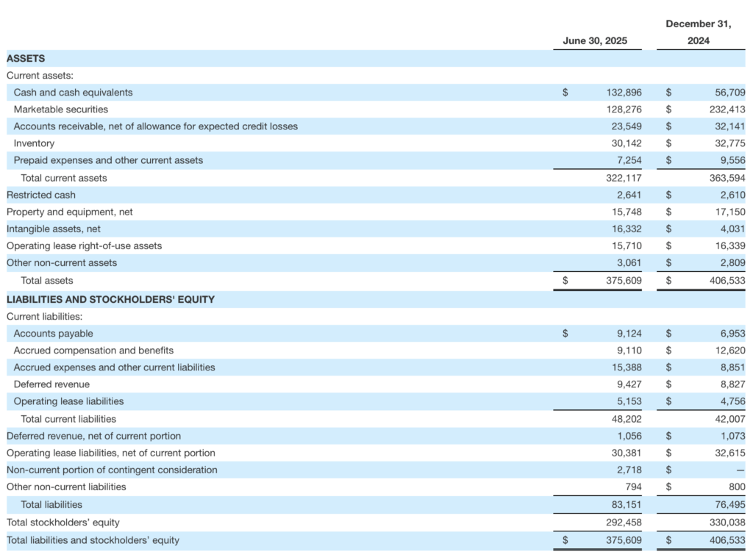Click cash value 56,709
The height and width of the screenshot is (560, 753).
click(x=730, y=93)
